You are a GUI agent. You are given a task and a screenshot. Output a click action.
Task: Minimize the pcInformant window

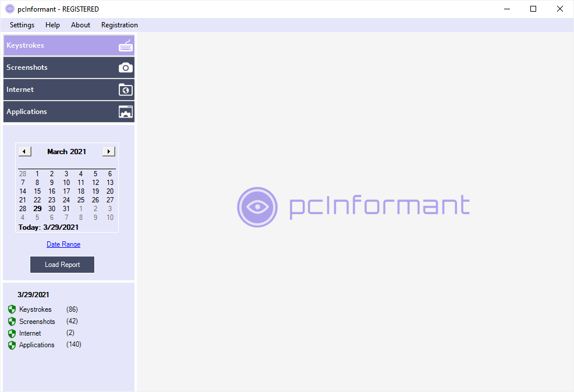pos(507,9)
